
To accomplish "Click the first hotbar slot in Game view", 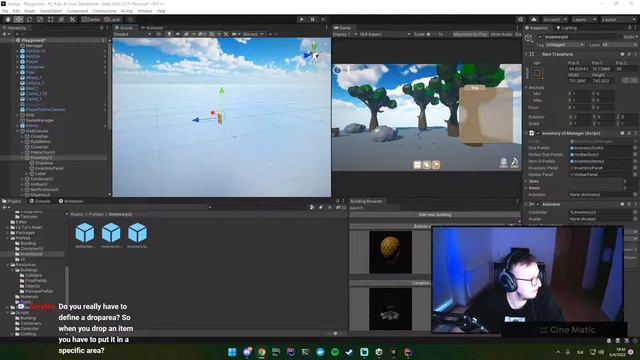I will click(417, 164).
